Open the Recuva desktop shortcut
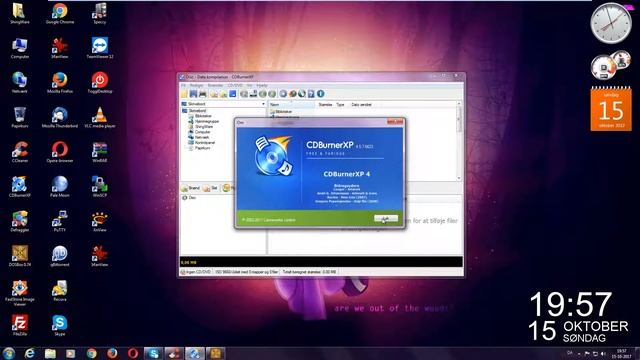Viewport: 640px width, 360px height. pos(60,291)
